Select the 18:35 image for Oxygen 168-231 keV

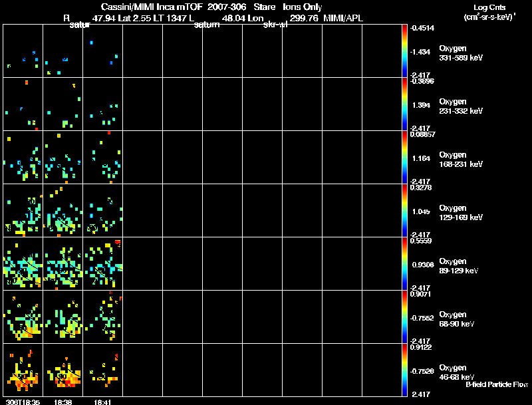click(x=23, y=158)
